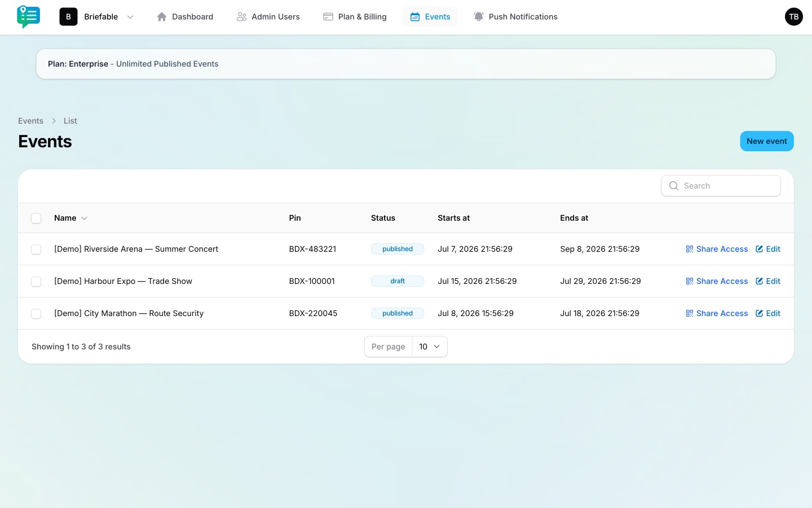Viewport: 812px width, 508px height.
Task: Edit the City Marathon event
Action: click(768, 313)
